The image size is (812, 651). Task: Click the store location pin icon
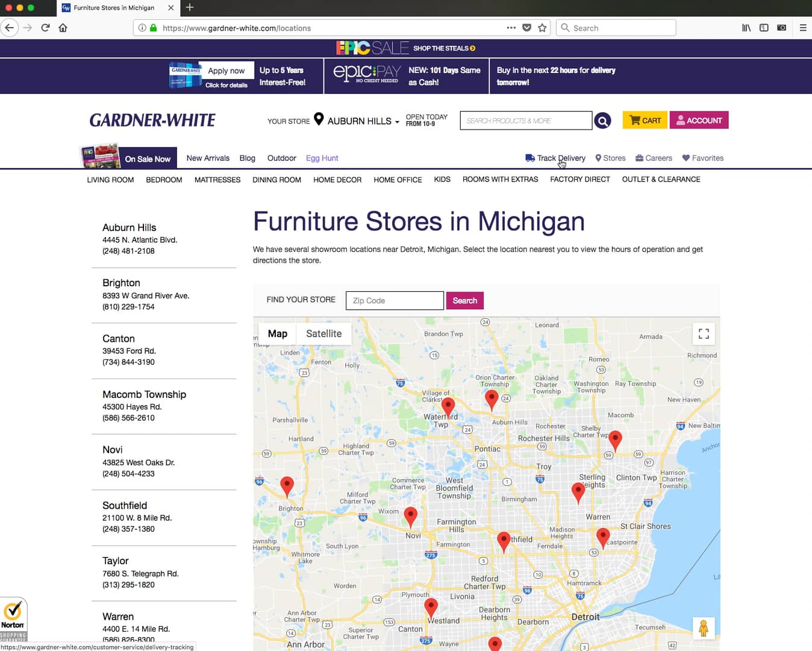tap(319, 119)
